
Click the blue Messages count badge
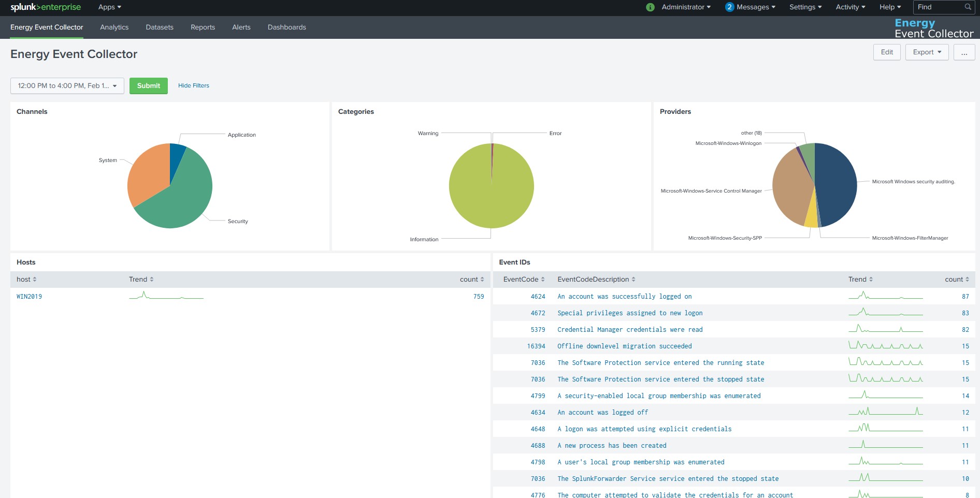729,7
